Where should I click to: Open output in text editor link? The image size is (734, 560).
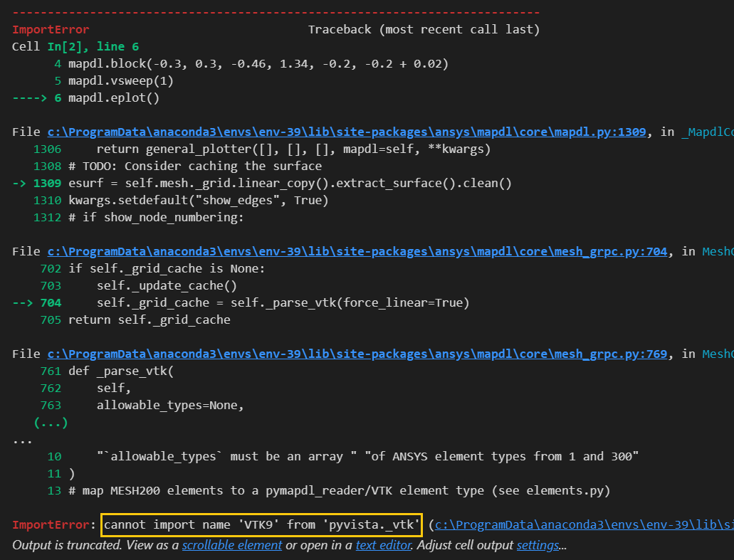click(x=384, y=545)
